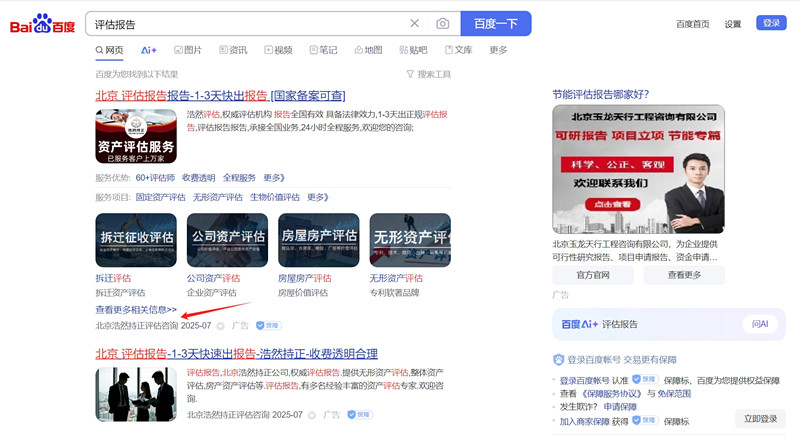Click the 无形资产评 image card
Viewport: 800px width, 436px height.
click(x=410, y=240)
